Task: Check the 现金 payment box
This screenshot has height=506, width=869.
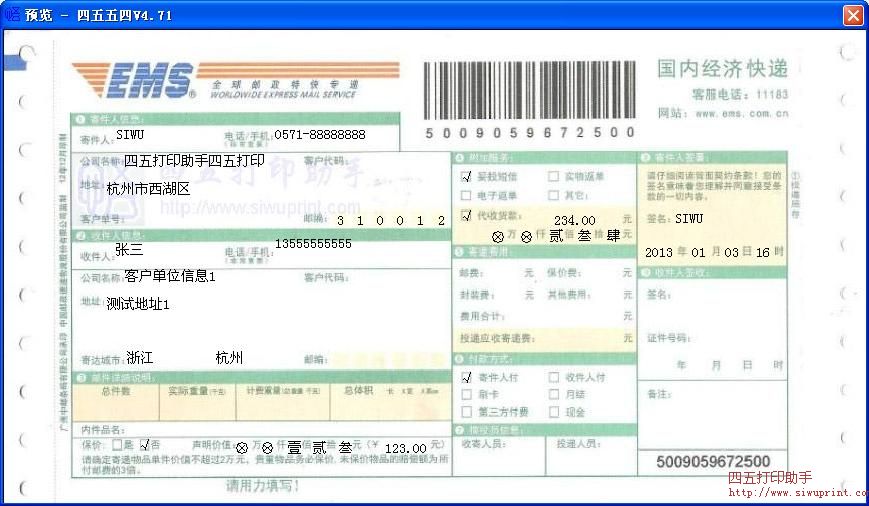Action: (x=554, y=412)
